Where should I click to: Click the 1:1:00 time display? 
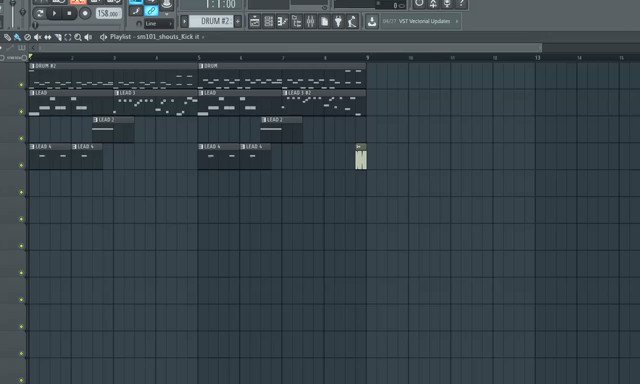coord(220,4)
